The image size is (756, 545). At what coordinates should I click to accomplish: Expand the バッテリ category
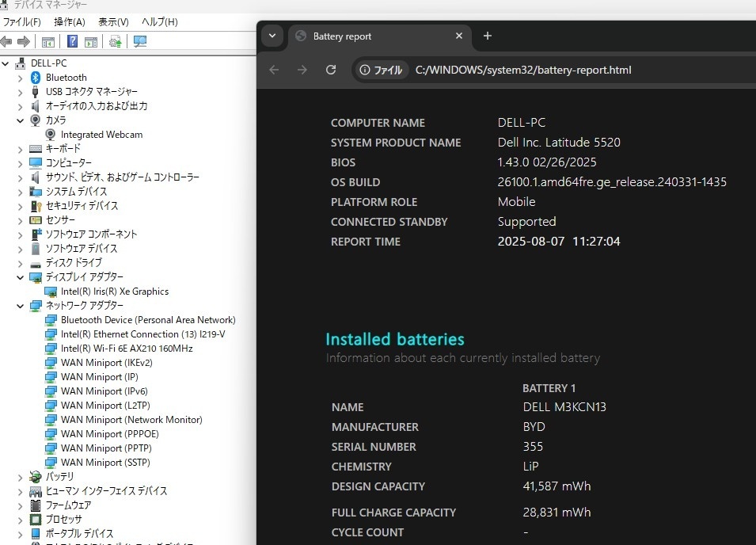coord(20,477)
